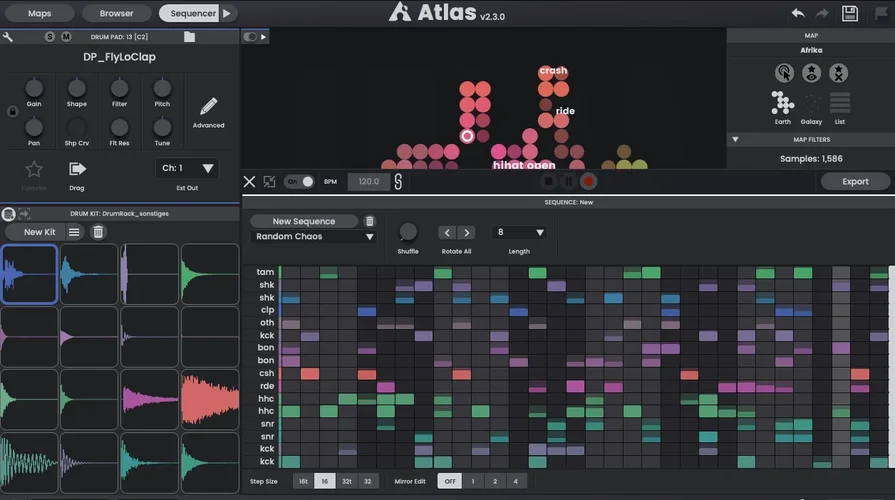Solo the drum pad with S button
895x500 pixels.
[49, 37]
